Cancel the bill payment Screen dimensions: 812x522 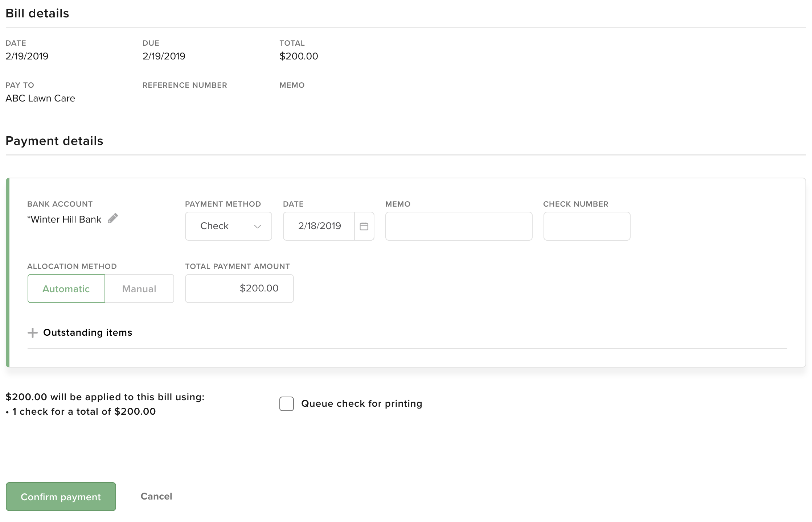(x=156, y=496)
